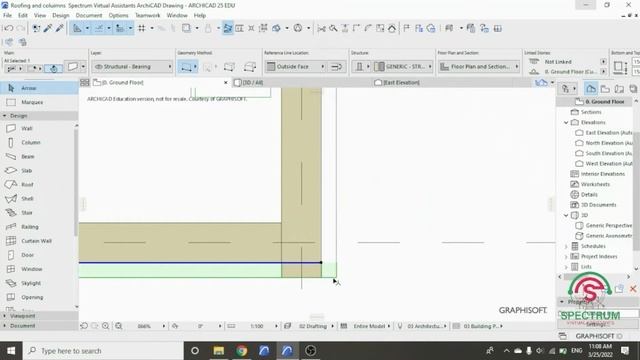Open South Elevation in navigator
The height and width of the screenshot is (360, 640).
(604, 153)
